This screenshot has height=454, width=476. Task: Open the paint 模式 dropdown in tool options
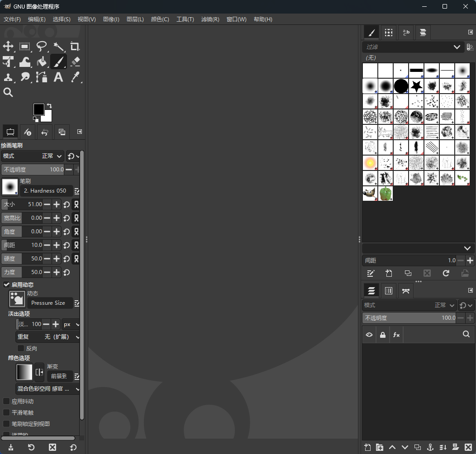tap(33, 156)
